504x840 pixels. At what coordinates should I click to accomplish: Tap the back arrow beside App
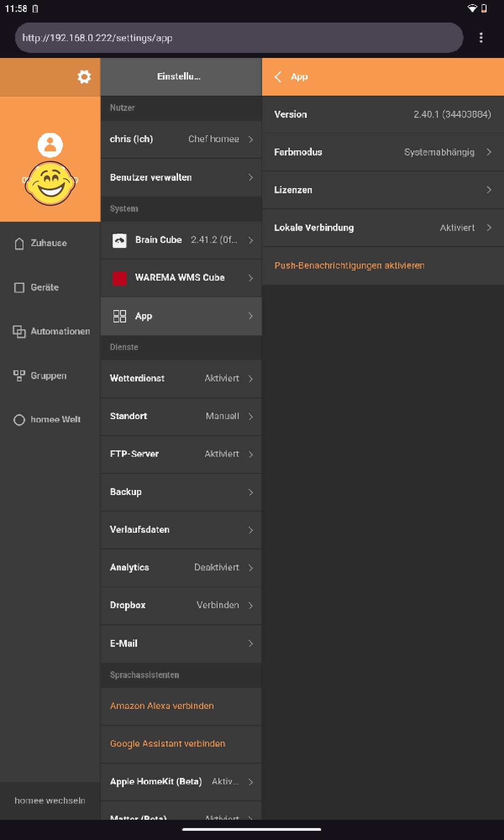[x=278, y=77]
